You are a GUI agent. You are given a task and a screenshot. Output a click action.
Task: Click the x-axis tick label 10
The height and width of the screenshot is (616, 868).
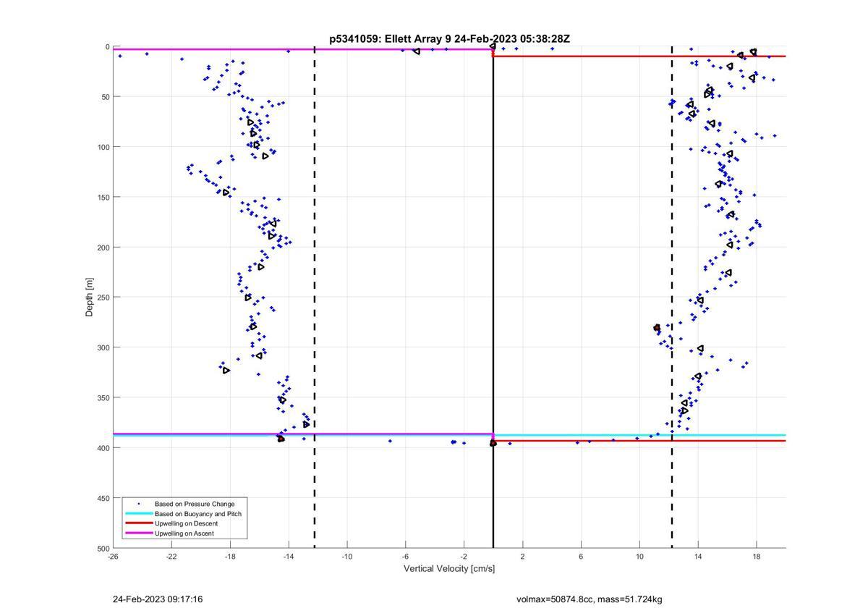coord(639,557)
